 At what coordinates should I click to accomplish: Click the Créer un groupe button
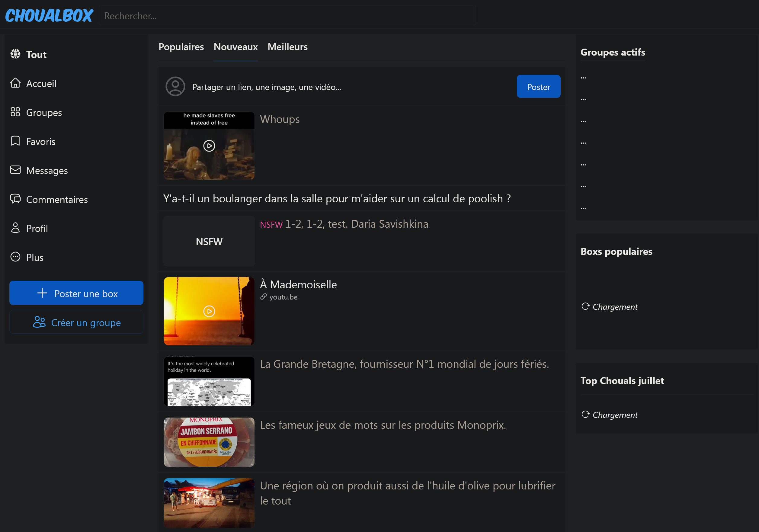pyautogui.click(x=76, y=322)
